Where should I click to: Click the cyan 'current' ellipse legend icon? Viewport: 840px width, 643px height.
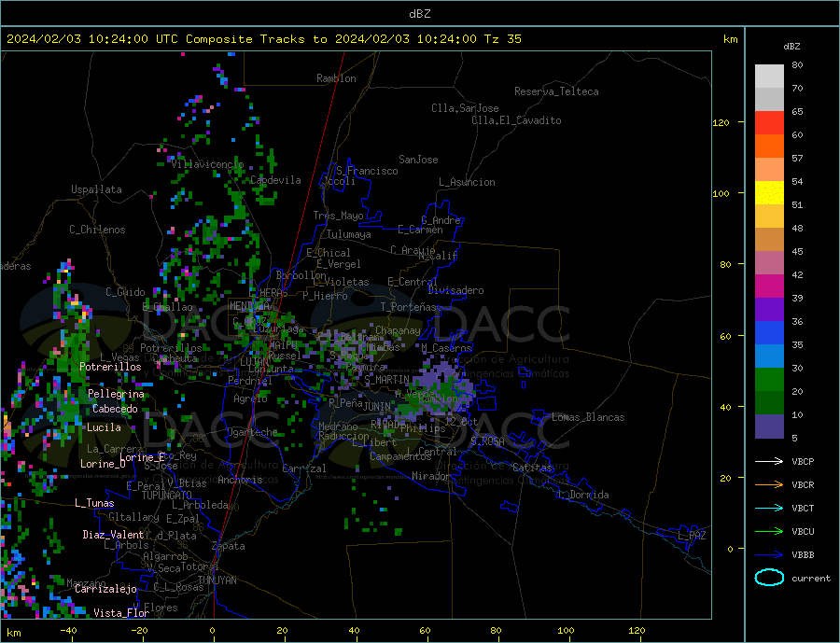point(769,578)
